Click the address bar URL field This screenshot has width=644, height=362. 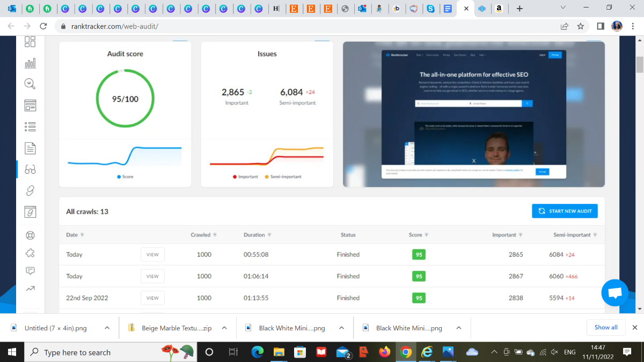click(306, 26)
